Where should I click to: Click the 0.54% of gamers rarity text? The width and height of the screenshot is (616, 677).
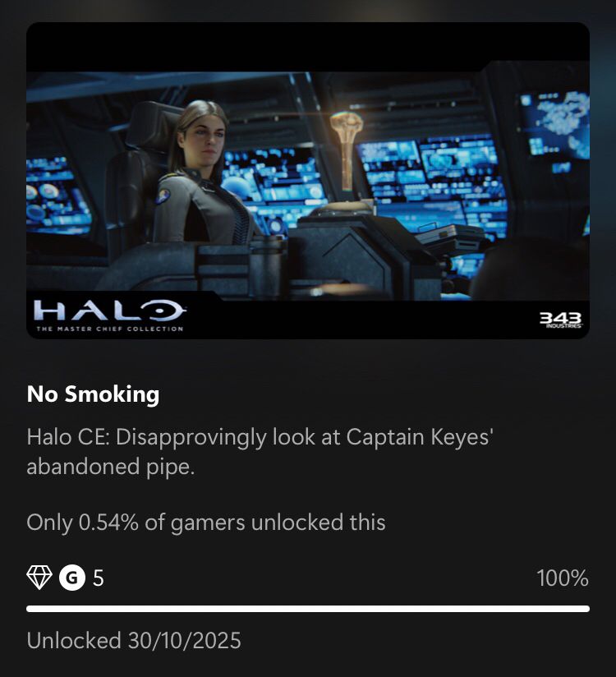click(206, 523)
